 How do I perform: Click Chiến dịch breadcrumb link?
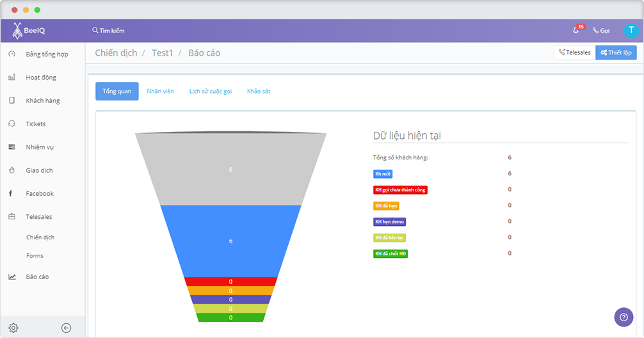(116, 53)
